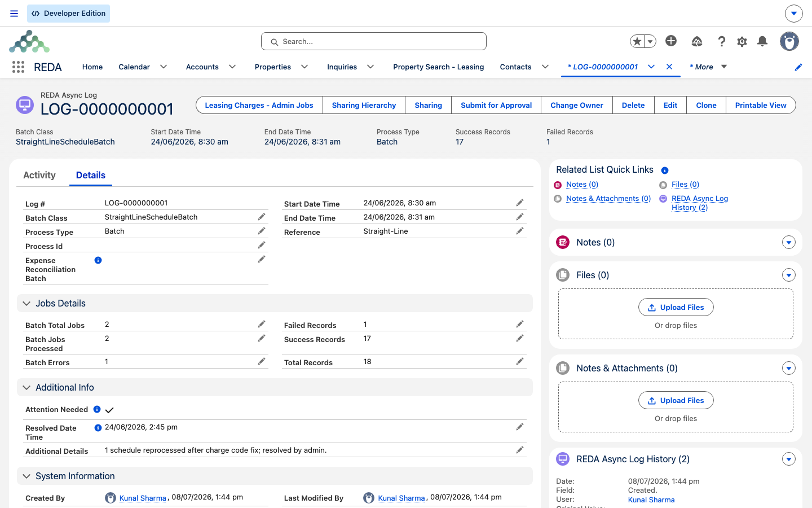Viewport: 812px width, 508px height.
Task: Open the Notes (0) card dropdown
Action: [789, 243]
